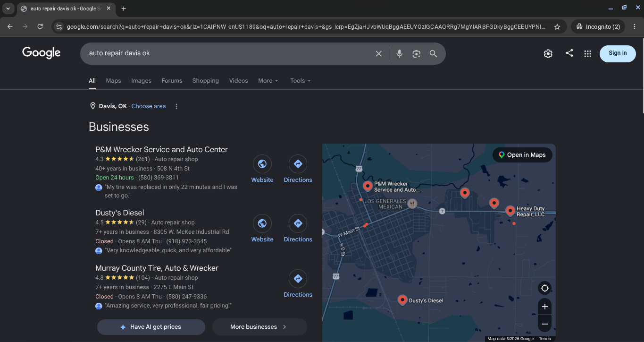Share results using the share icon
The height and width of the screenshot is (342, 644).
pyautogui.click(x=569, y=53)
